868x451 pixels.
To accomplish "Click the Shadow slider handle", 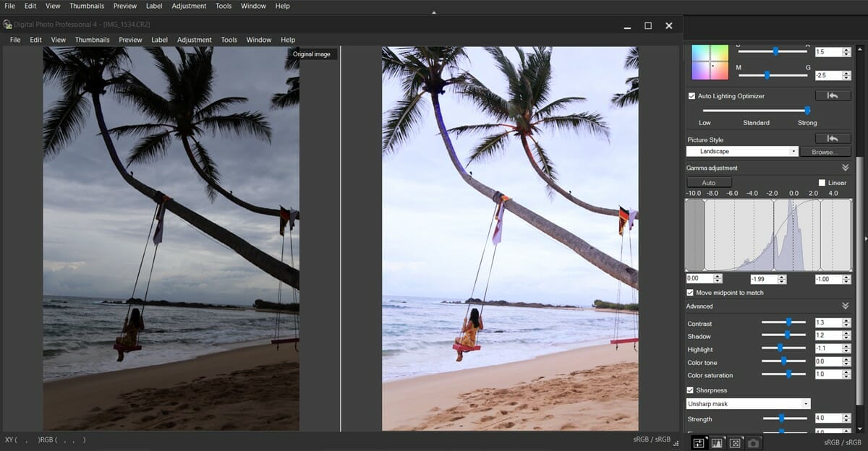I will click(787, 335).
